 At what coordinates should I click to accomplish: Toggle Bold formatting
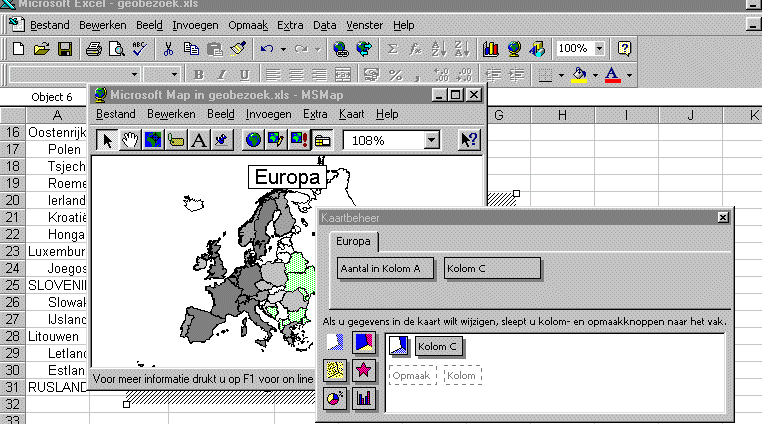[x=198, y=75]
